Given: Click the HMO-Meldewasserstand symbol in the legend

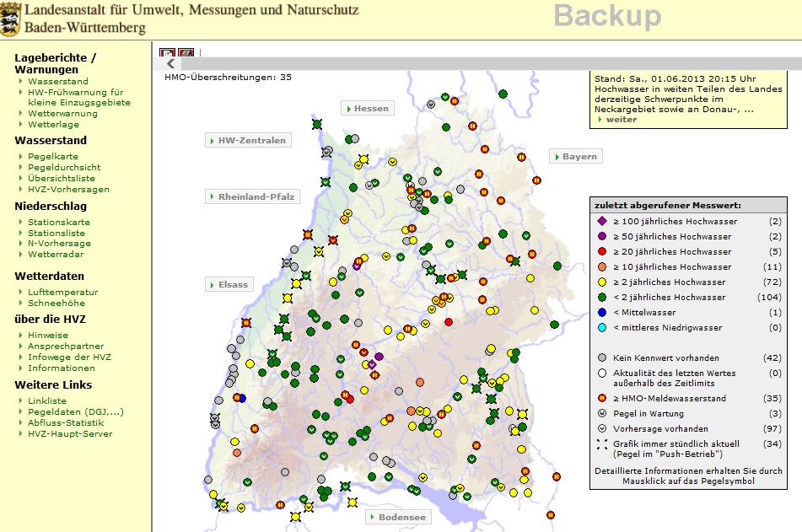Looking at the screenshot, I should (602, 399).
